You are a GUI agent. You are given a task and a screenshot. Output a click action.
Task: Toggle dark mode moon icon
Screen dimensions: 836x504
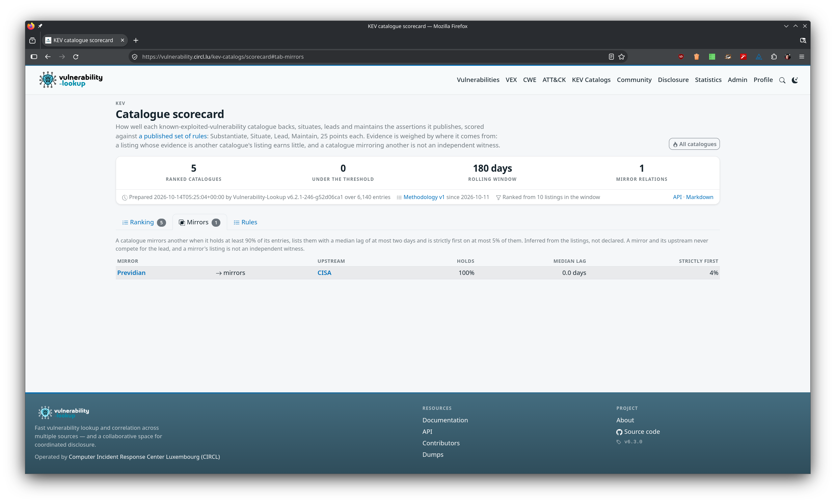coord(794,80)
